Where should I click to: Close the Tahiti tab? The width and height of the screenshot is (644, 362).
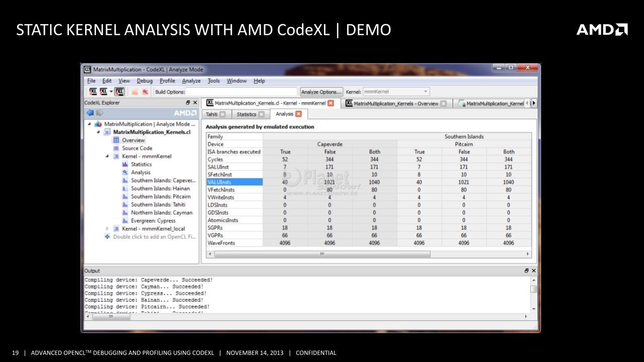pos(222,115)
